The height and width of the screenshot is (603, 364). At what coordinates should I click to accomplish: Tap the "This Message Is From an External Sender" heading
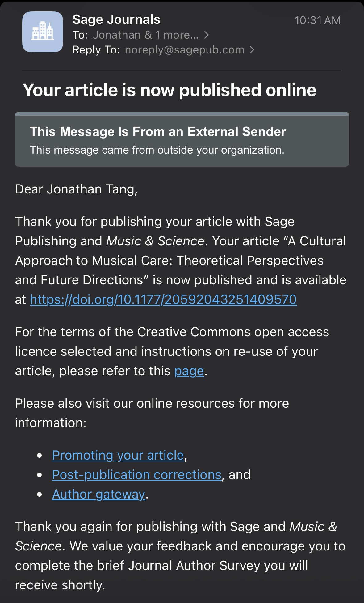(158, 132)
